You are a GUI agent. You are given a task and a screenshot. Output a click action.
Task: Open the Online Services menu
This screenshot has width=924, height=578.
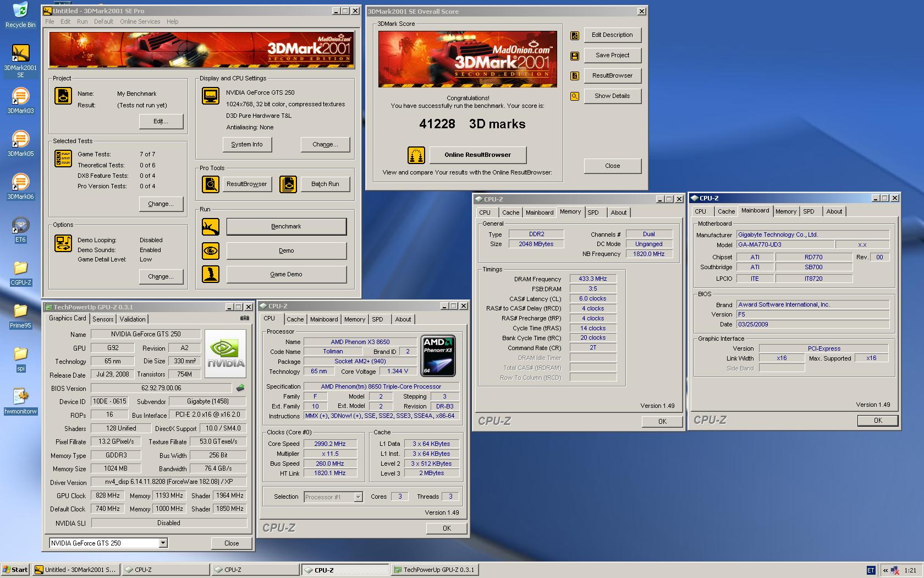click(x=140, y=21)
